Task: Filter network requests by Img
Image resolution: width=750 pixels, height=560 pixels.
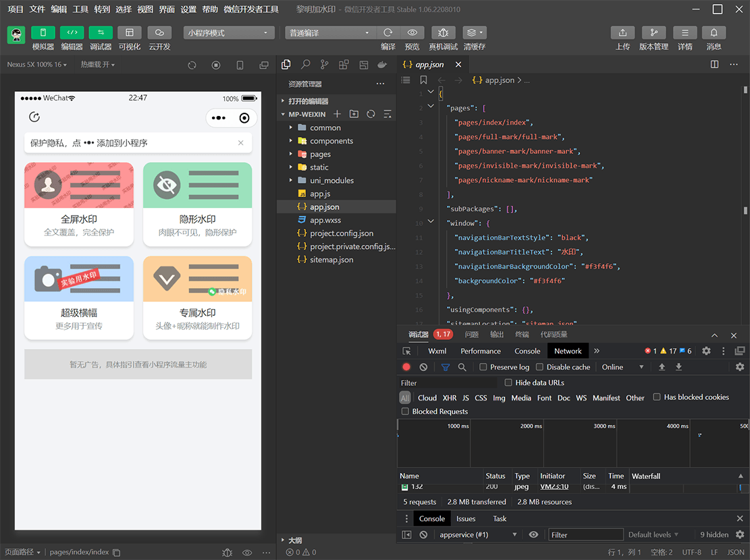Action: 499,398
